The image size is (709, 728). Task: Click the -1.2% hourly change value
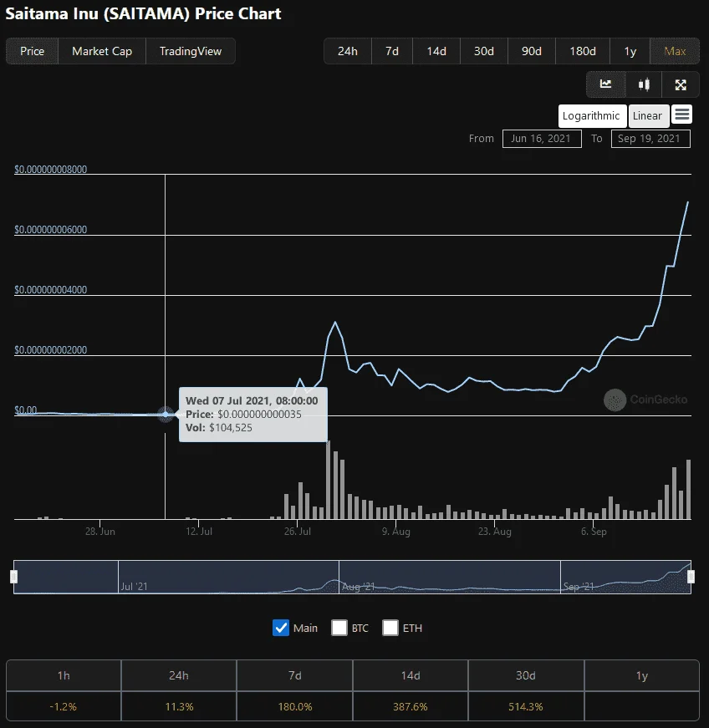tap(64, 706)
